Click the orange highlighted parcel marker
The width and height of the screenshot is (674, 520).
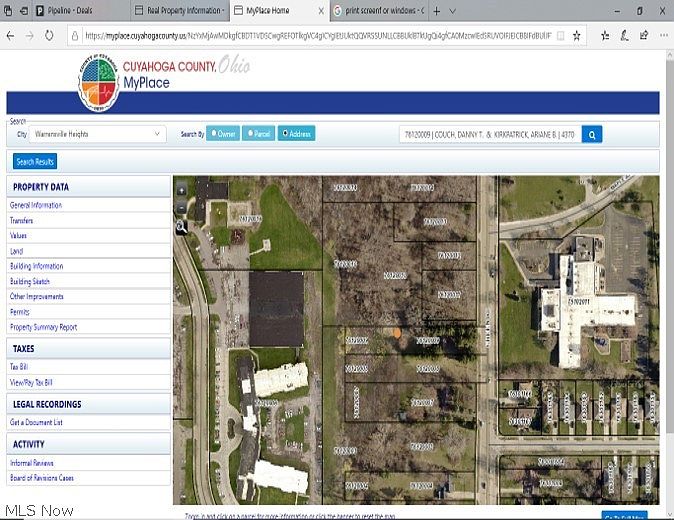[x=397, y=333]
